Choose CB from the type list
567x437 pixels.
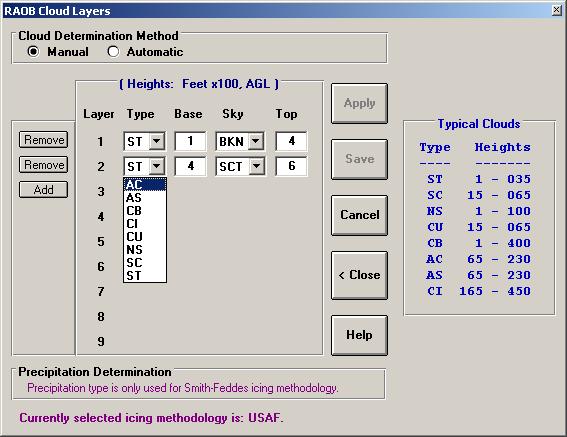point(145,211)
